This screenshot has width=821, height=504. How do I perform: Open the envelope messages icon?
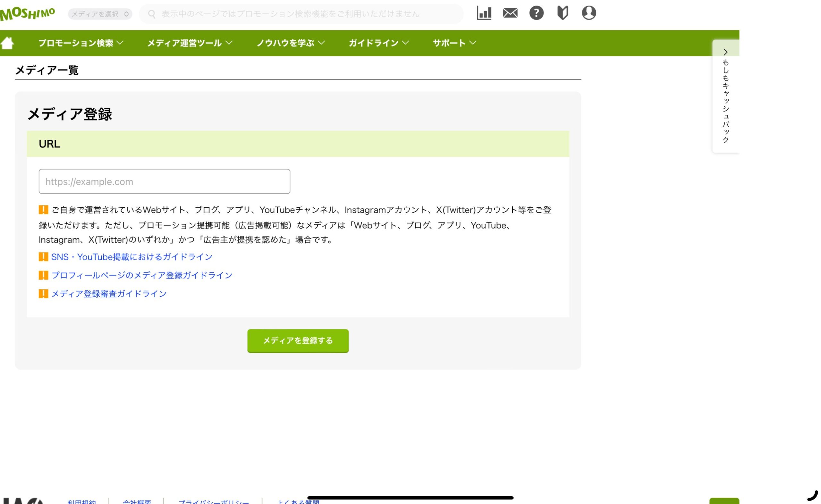click(510, 13)
